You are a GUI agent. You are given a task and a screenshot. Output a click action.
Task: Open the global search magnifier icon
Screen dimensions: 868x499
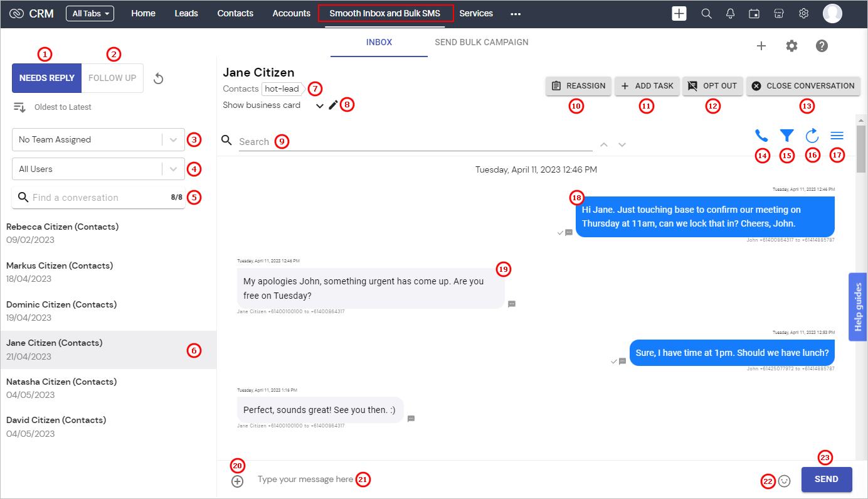pos(706,13)
